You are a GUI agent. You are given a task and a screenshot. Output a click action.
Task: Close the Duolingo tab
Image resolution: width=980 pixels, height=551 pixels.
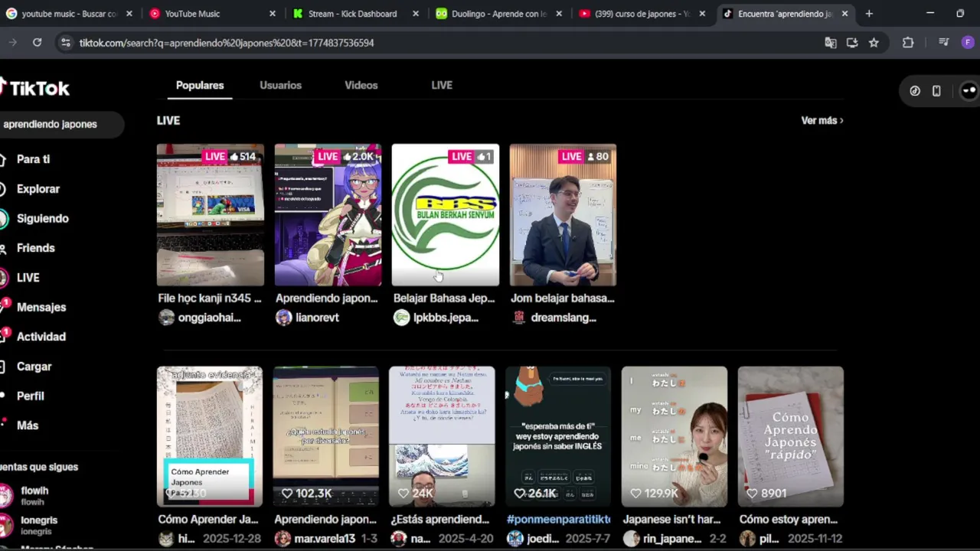pos(559,14)
